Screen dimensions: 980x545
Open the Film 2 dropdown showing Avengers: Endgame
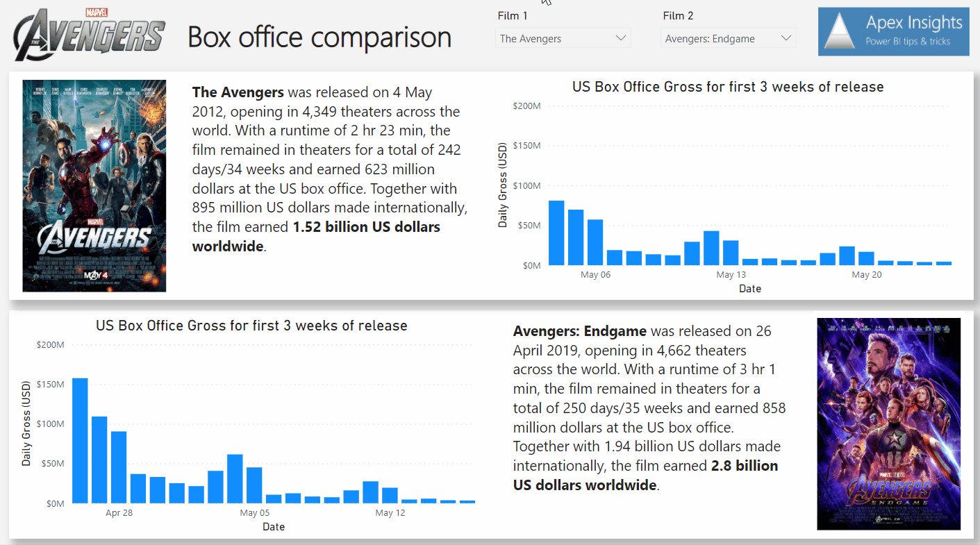[728, 38]
